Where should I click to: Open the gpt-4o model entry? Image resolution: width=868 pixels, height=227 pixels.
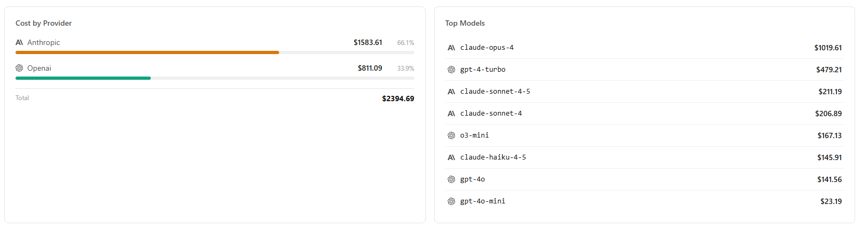click(472, 179)
